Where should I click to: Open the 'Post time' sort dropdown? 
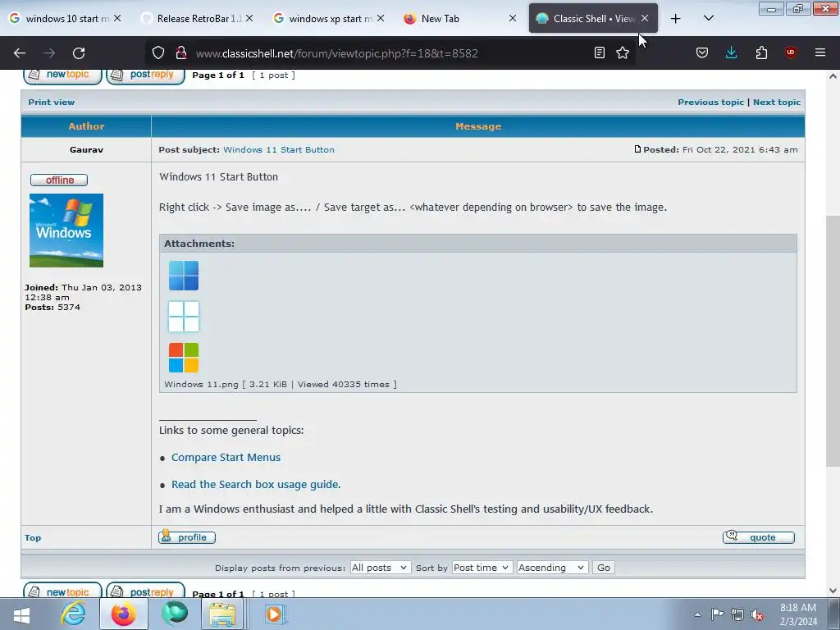tap(482, 568)
